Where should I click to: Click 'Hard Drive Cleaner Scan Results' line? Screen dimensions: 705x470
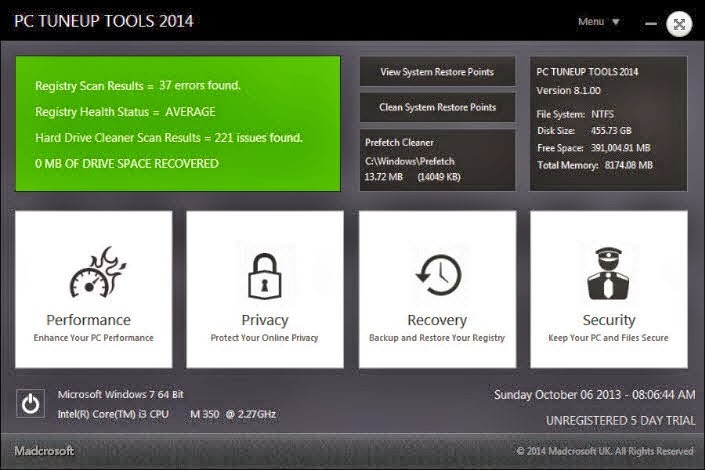pos(169,138)
